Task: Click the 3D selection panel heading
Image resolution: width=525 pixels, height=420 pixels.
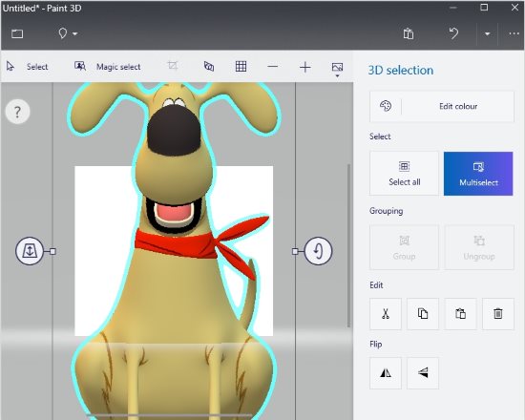Action: [x=401, y=71]
